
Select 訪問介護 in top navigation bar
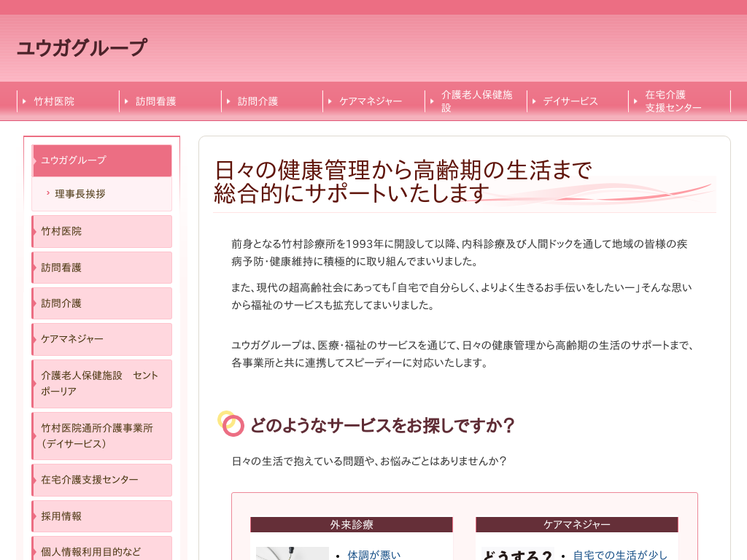258,101
